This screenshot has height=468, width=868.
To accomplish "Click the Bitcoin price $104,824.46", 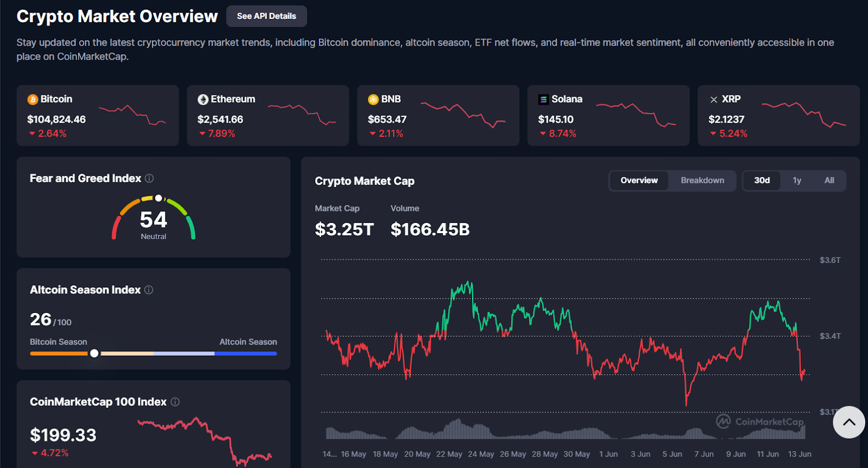I will [x=56, y=119].
